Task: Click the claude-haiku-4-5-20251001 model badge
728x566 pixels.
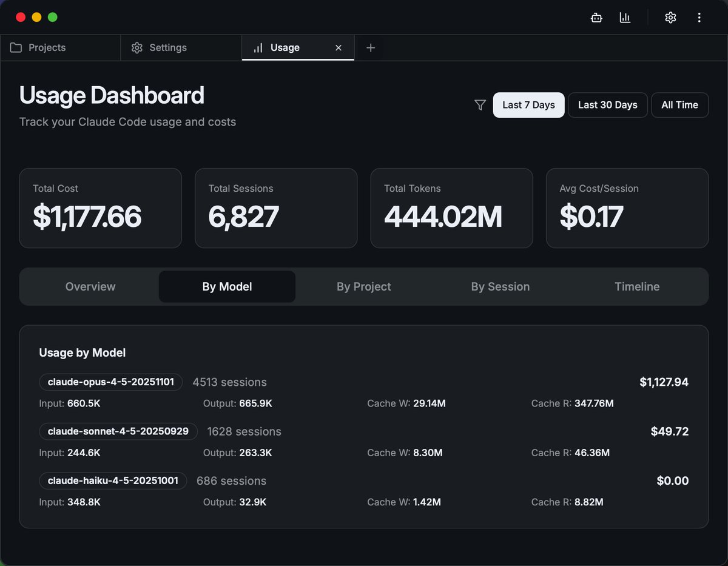Action: coord(113,480)
